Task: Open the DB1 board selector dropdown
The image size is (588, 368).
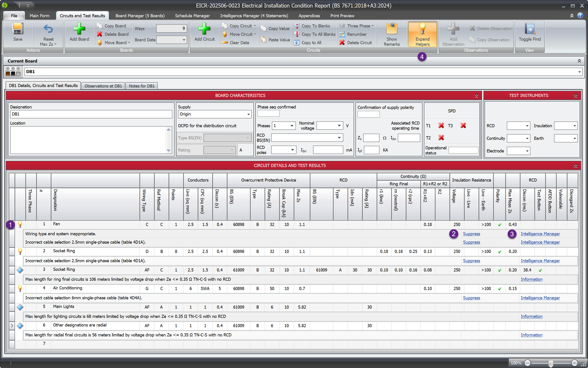Action: pos(579,72)
